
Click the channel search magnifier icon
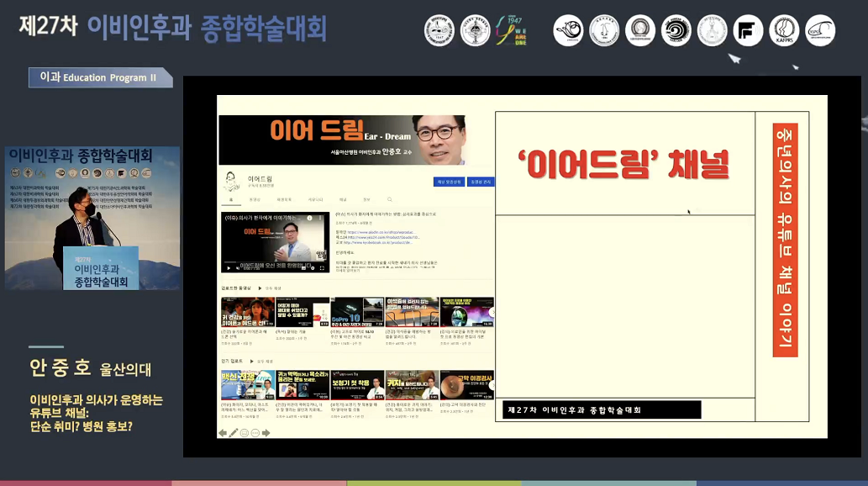coord(389,199)
